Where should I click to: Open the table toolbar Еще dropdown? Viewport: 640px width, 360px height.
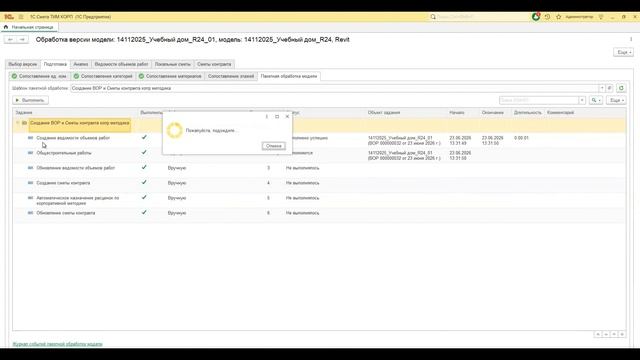pyautogui.click(x=616, y=100)
